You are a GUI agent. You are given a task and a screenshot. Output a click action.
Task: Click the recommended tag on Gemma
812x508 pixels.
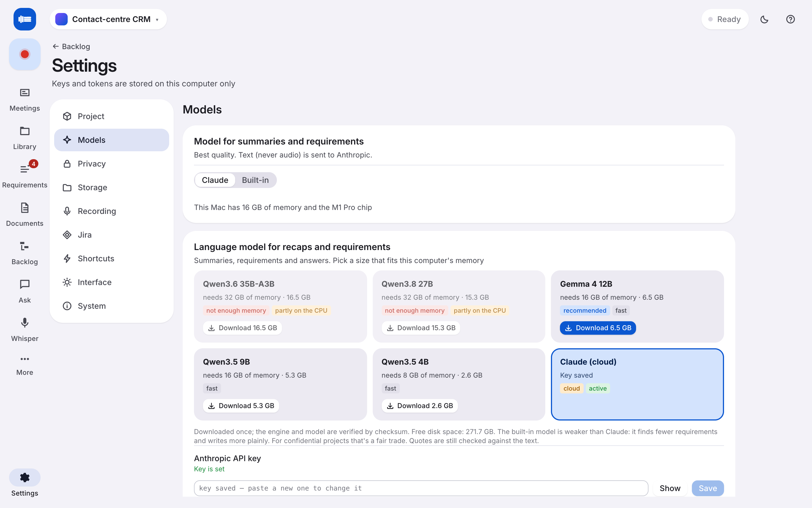pos(584,310)
